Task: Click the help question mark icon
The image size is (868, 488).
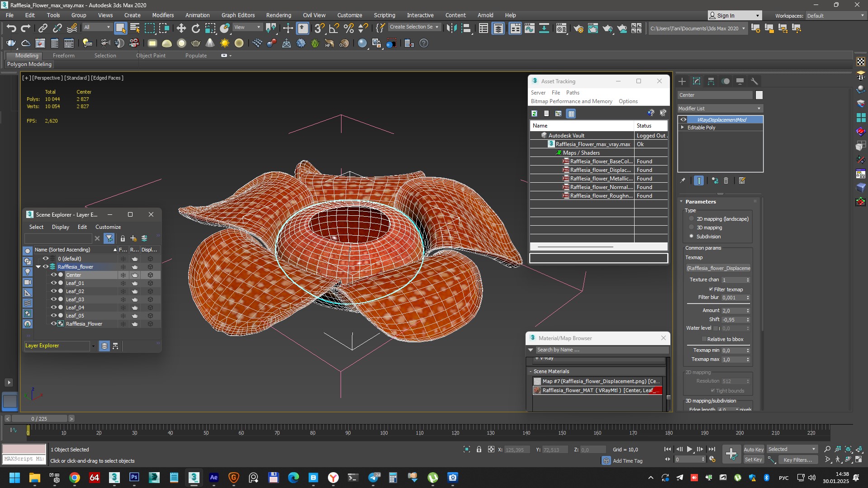Action: pyautogui.click(x=424, y=43)
